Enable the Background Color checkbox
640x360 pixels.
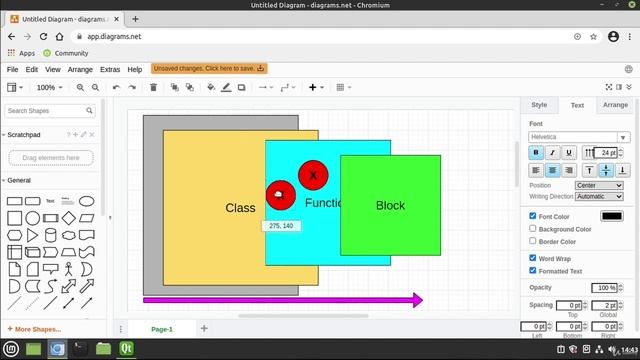point(533,229)
